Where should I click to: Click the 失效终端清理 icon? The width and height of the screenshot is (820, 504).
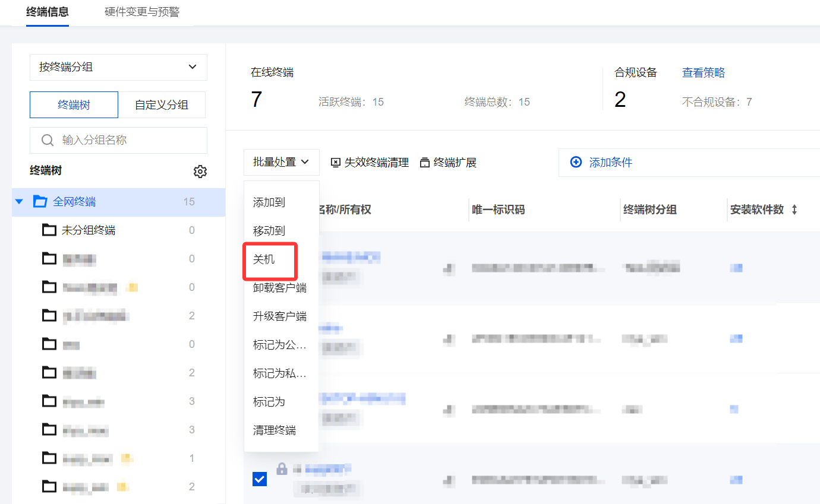335,163
